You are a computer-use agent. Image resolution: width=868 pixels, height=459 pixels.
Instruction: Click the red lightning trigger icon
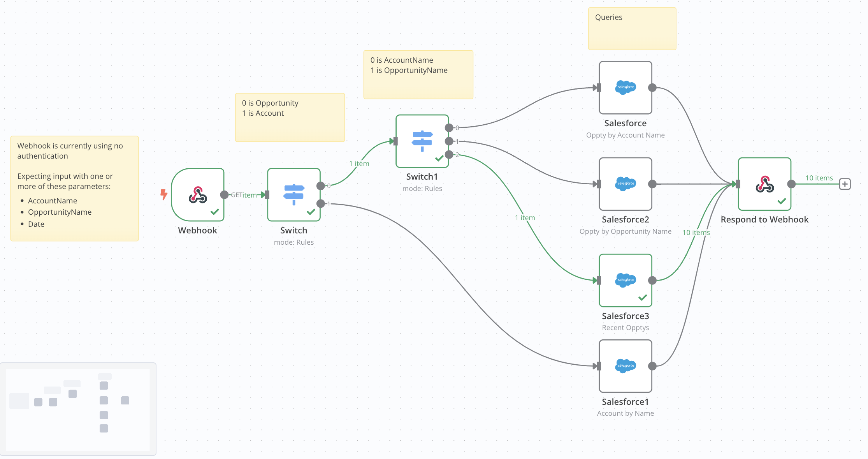click(x=164, y=194)
